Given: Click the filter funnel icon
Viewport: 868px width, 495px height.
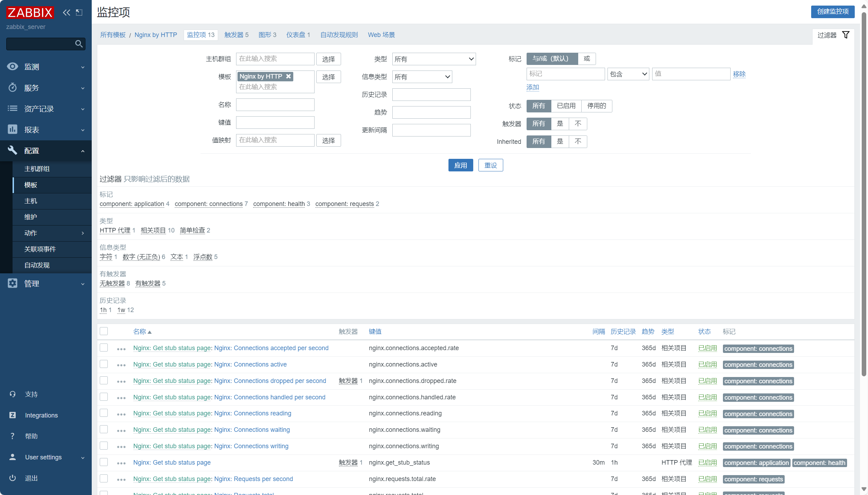Looking at the screenshot, I should pos(846,35).
